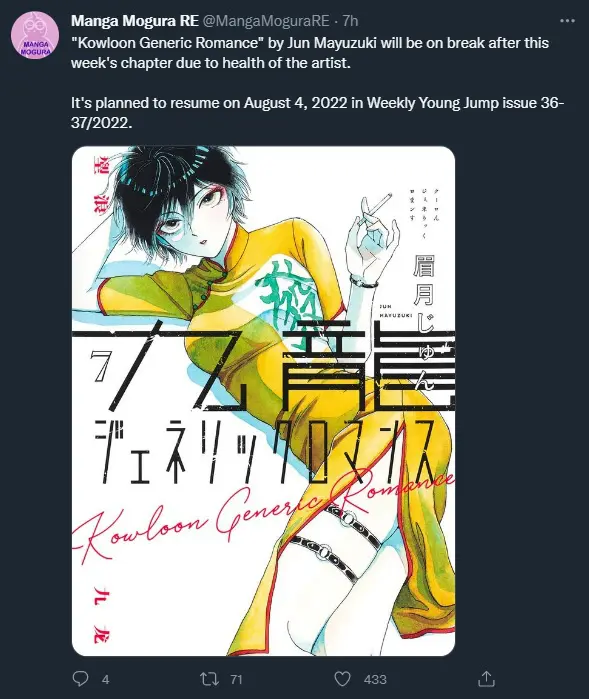Click the like count 433
The width and height of the screenshot is (589, 699).
pos(375,679)
